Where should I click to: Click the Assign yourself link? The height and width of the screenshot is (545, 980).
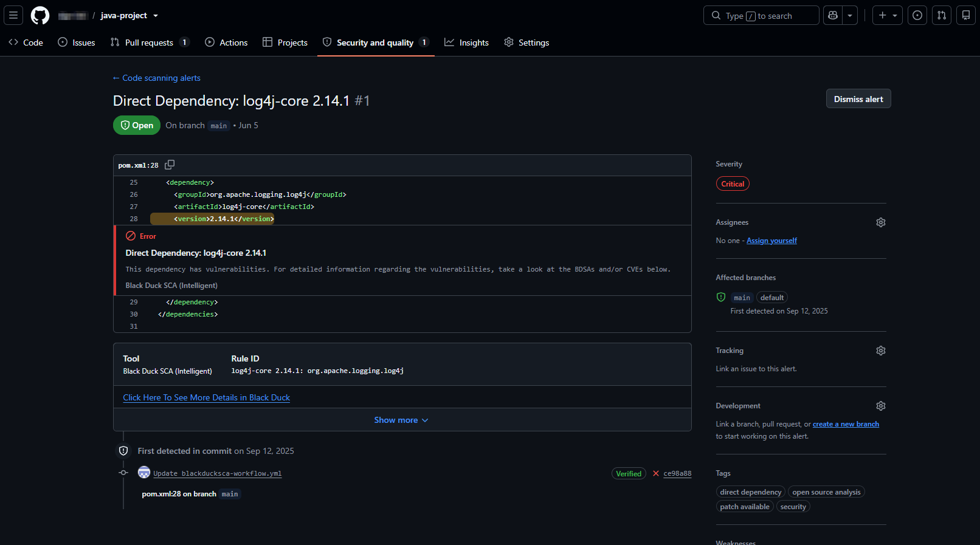coord(771,241)
